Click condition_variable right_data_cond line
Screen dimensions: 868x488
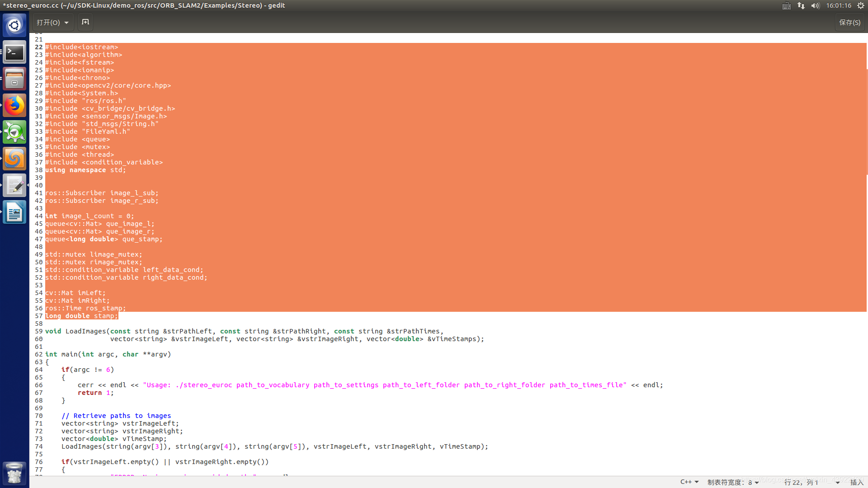click(126, 277)
